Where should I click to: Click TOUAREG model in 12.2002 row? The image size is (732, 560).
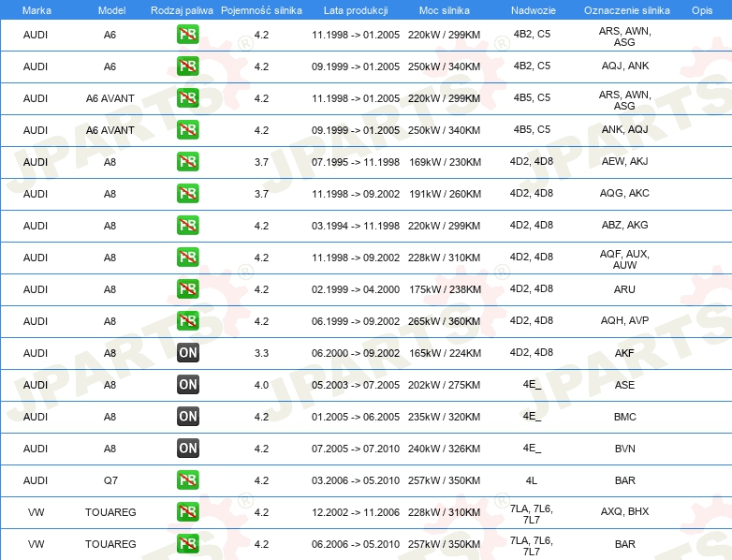point(110,512)
